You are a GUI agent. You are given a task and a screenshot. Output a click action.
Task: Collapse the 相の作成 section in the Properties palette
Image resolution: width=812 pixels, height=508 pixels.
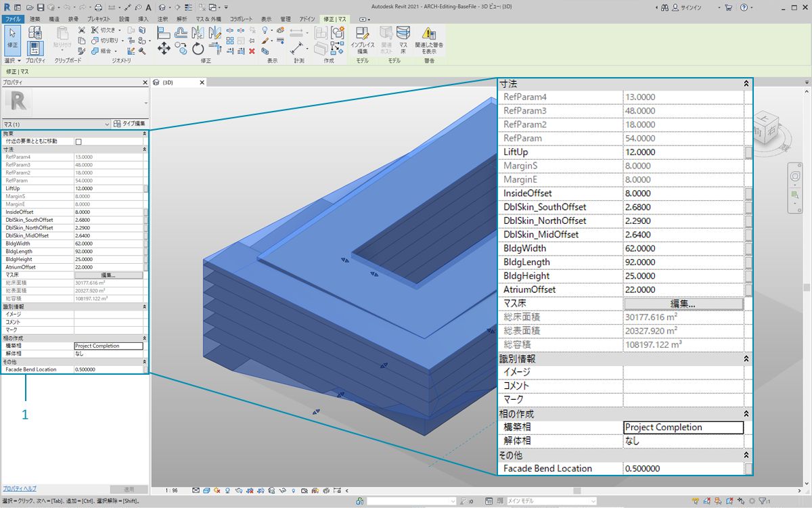click(144, 338)
